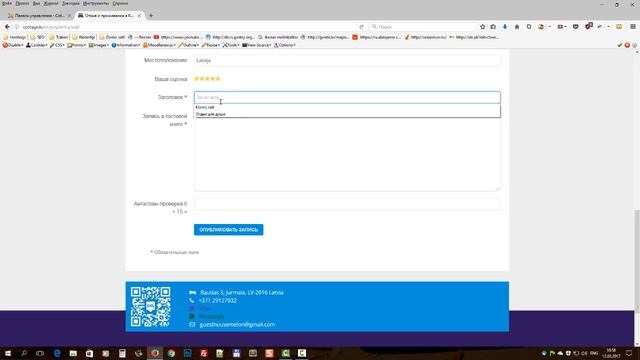Go to the browser home page icon
This screenshot has width=640, height=360.
(517, 27)
